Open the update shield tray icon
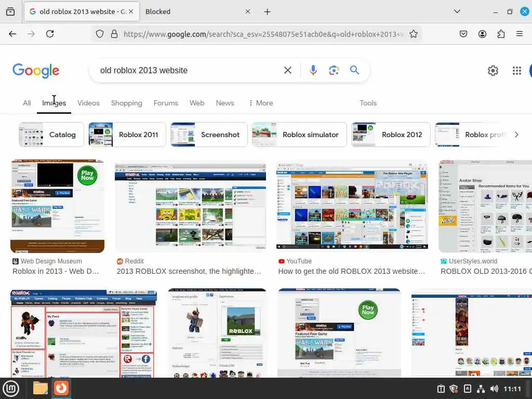 [x=454, y=389]
